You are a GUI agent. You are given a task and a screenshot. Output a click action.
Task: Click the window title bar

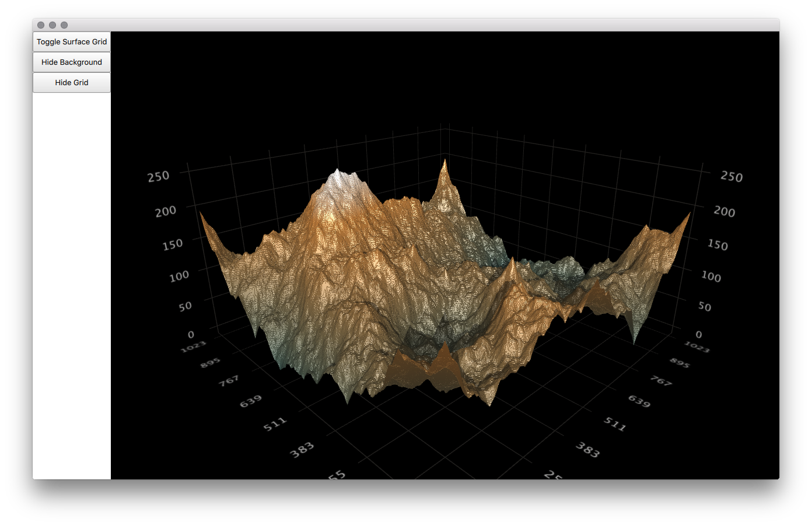tap(408, 24)
